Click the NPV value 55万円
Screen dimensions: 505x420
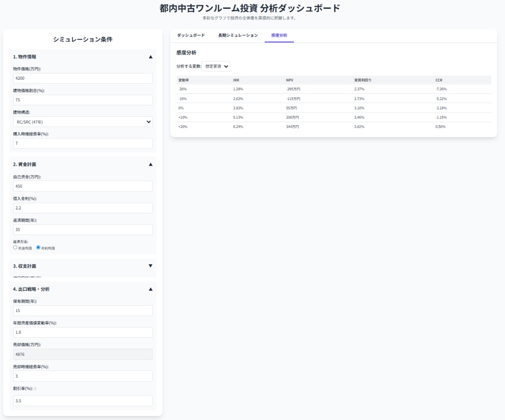(x=291, y=108)
